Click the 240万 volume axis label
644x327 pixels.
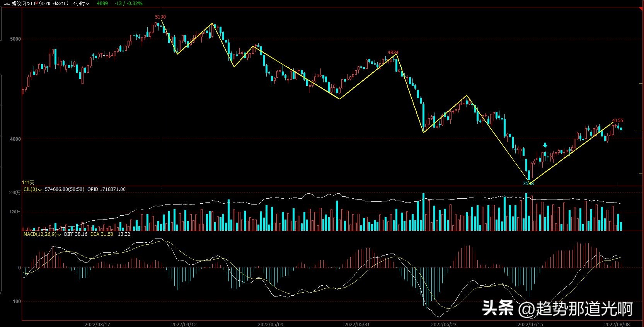(x=15, y=192)
